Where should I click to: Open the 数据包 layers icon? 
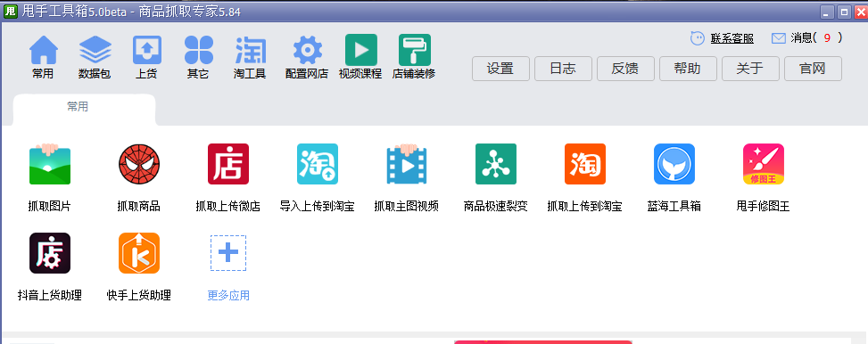pos(95,50)
